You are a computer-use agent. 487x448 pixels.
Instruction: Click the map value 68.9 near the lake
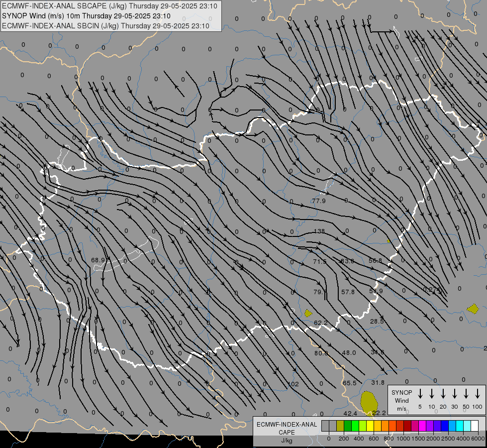(x=98, y=260)
